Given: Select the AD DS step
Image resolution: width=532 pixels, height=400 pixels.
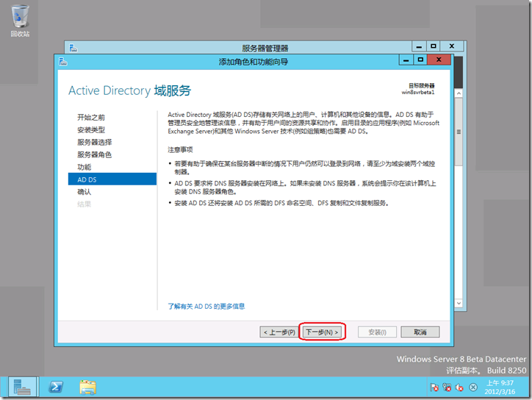Looking at the screenshot, I should [112, 179].
